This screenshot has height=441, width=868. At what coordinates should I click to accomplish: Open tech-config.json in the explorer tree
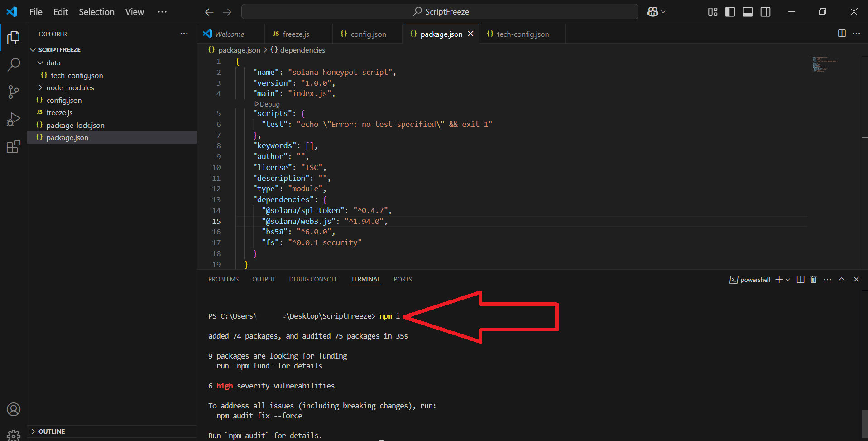(112, 75)
